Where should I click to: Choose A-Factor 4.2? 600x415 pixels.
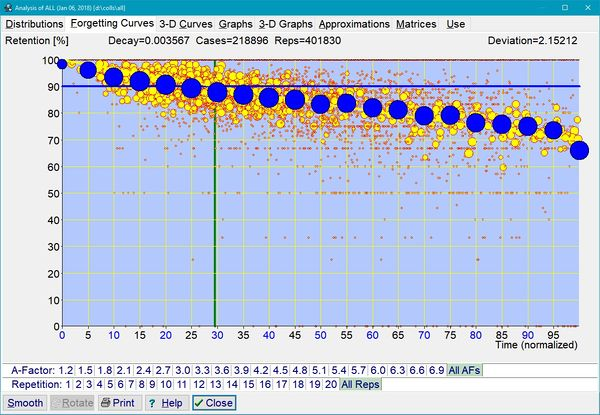point(261,370)
